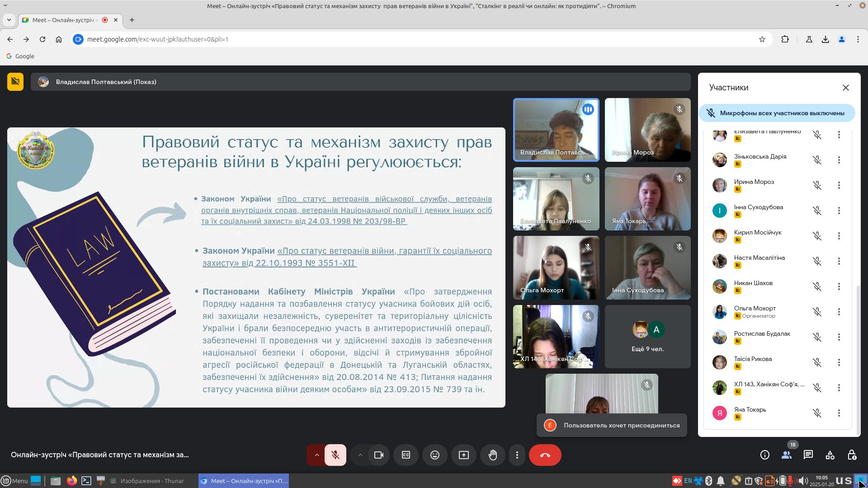
Task: Expand audio settings arrow
Action: [316, 455]
